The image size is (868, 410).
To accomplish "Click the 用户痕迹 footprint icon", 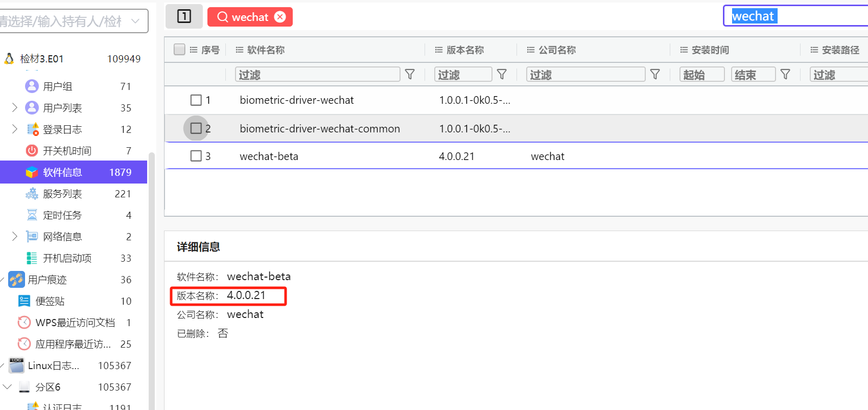I will (x=16, y=280).
